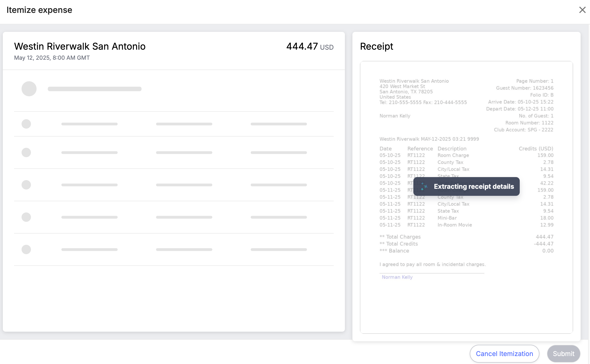Click the Extracting receipt details label

474,186
